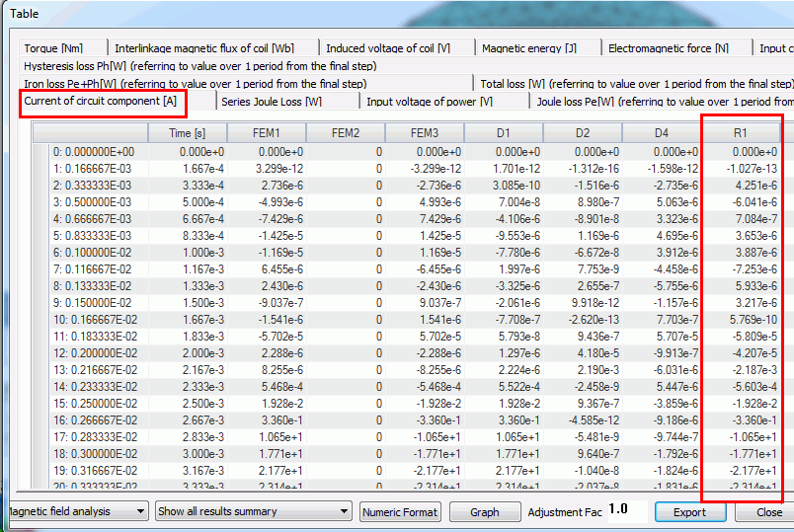Select the FEM1 column header
This screenshot has width=794, height=532.
pyautogui.click(x=267, y=133)
